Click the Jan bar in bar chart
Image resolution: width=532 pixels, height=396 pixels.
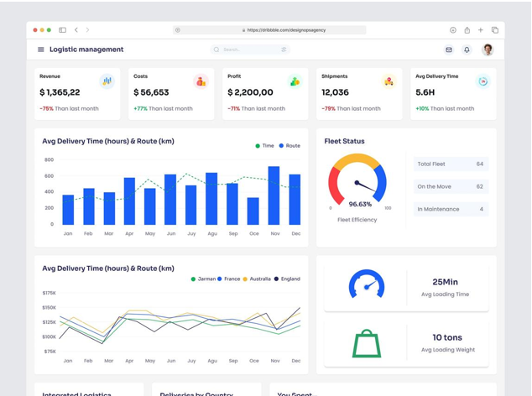pos(68,210)
